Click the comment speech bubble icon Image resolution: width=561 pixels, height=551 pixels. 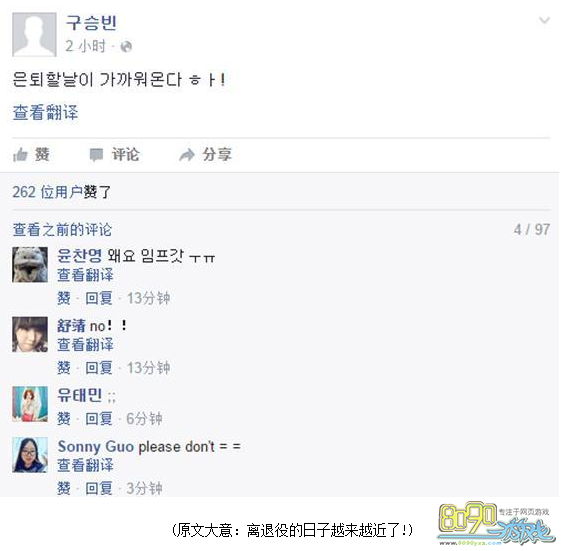(96, 155)
